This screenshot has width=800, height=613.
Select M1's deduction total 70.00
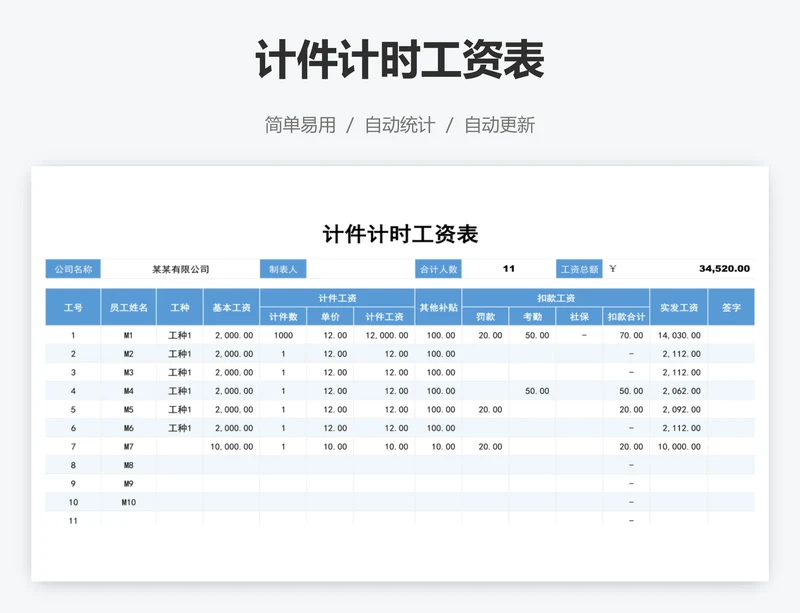(x=626, y=335)
